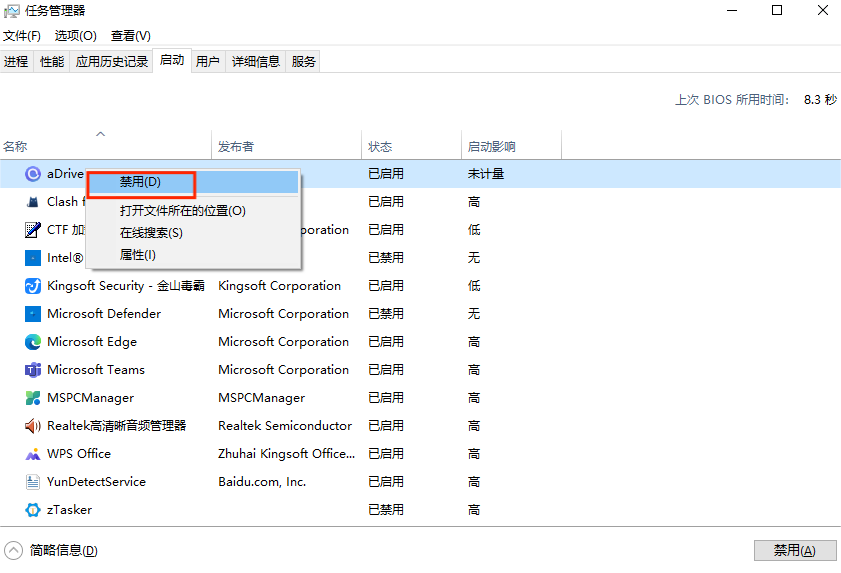The width and height of the screenshot is (841, 573).
Task: Open the 查看(V) menu
Action: click(131, 36)
